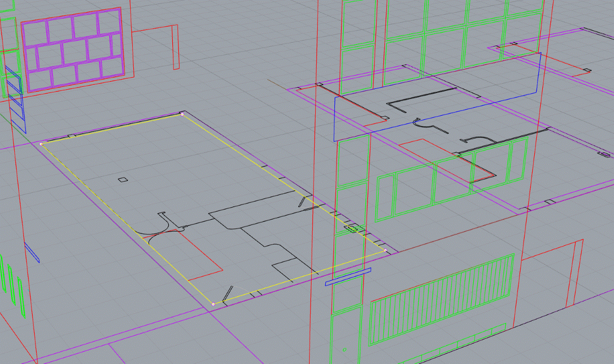
Task: Pick the yellow rectangle's right corner control point
Action: (x=386, y=251)
